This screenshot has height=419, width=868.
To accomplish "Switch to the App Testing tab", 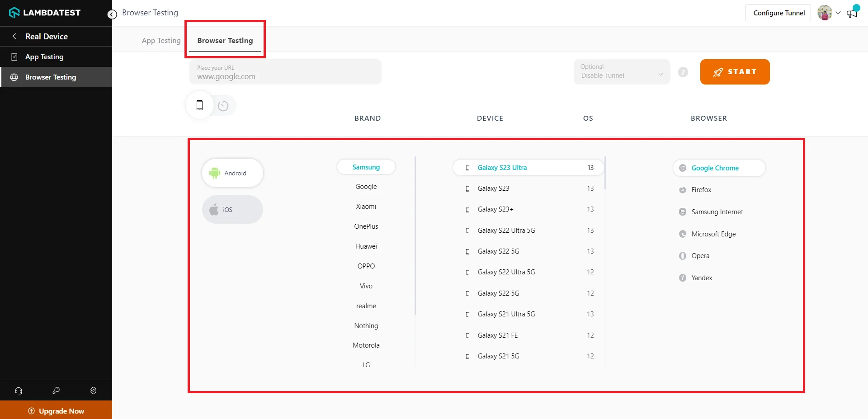I will pyautogui.click(x=161, y=41).
